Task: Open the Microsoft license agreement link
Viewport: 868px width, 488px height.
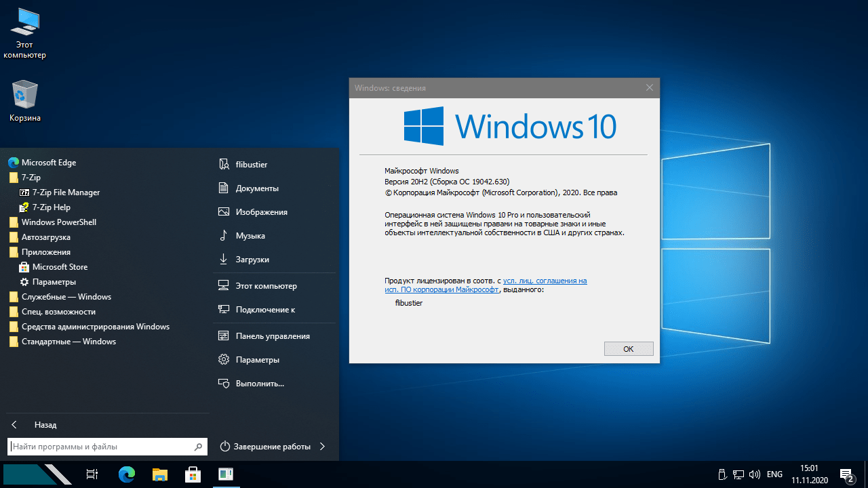Action: click(x=545, y=280)
